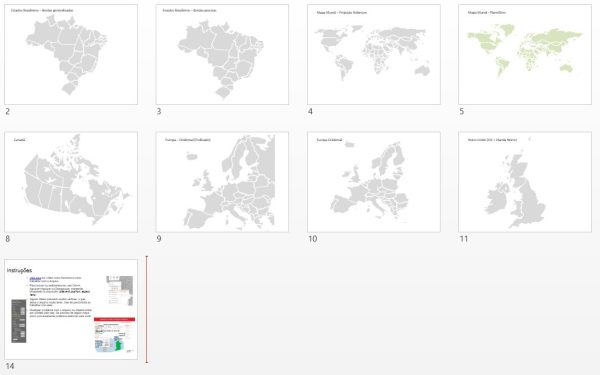Select slide 8 Canada map thumbnail

coord(71,182)
